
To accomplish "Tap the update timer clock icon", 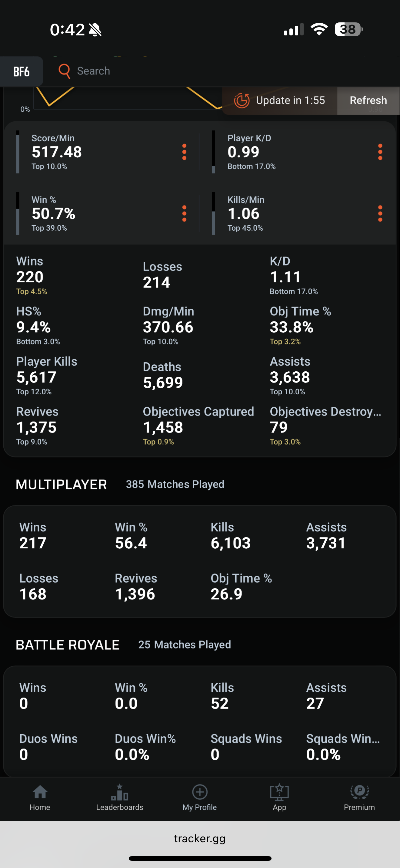I will (242, 100).
